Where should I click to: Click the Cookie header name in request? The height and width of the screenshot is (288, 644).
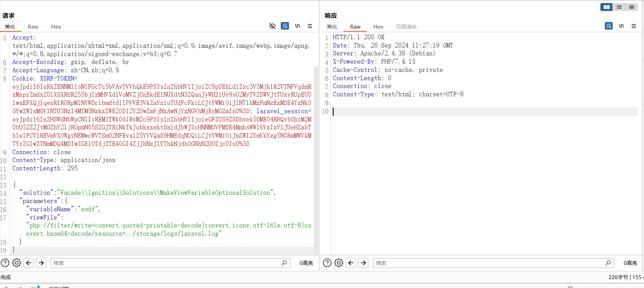(x=23, y=78)
